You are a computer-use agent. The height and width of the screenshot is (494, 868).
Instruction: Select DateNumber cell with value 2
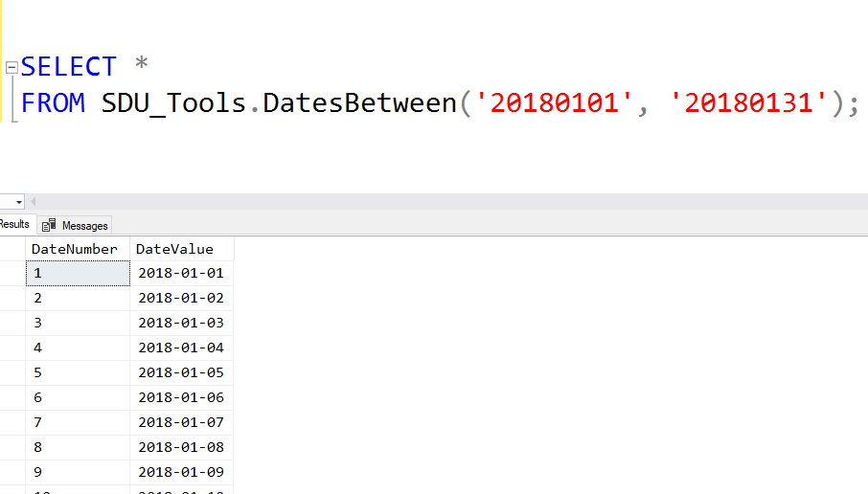[x=78, y=298]
